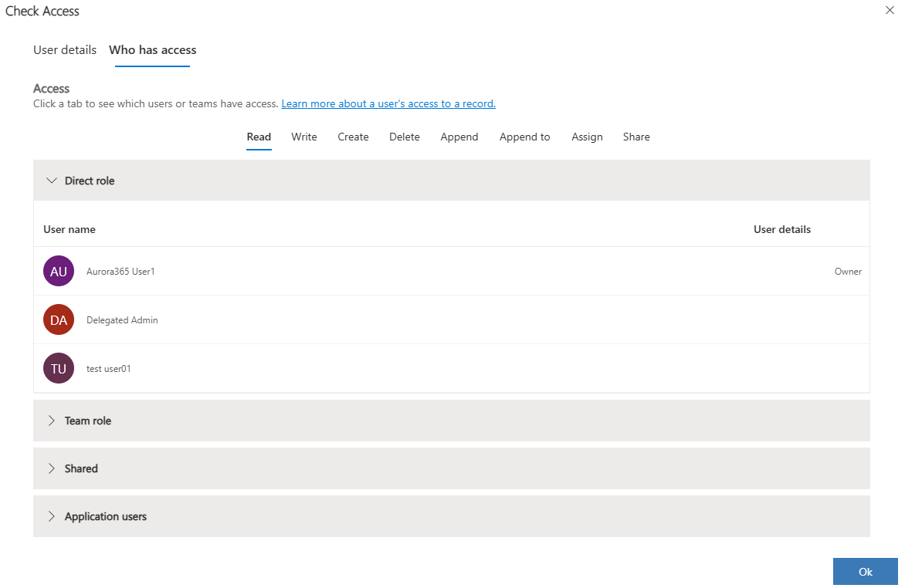Open the Write access tab

point(303,137)
